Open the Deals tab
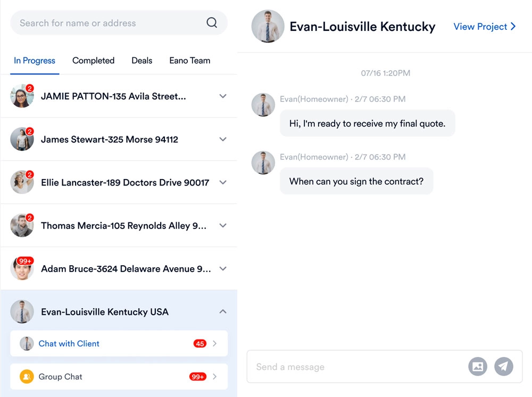Viewport: 532px width, 397px height. 142,61
